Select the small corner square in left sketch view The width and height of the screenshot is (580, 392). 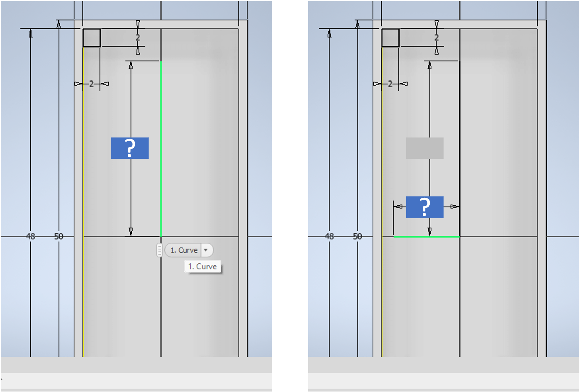click(91, 38)
